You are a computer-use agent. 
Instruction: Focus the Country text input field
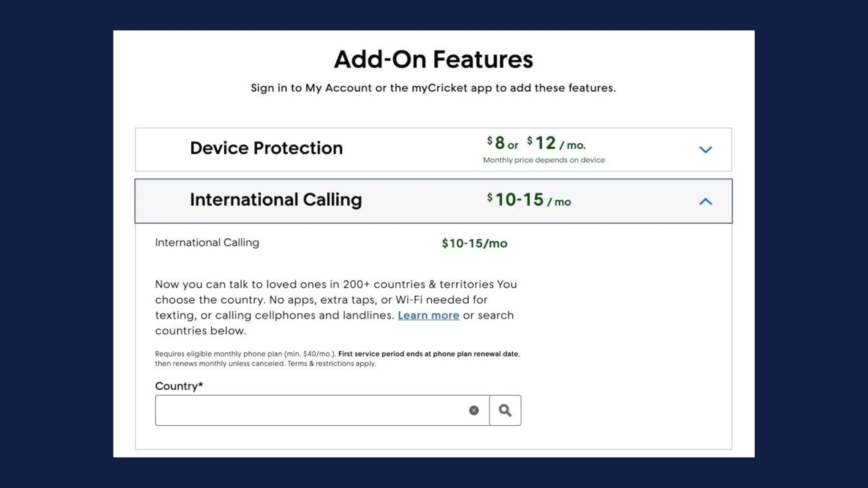322,410
